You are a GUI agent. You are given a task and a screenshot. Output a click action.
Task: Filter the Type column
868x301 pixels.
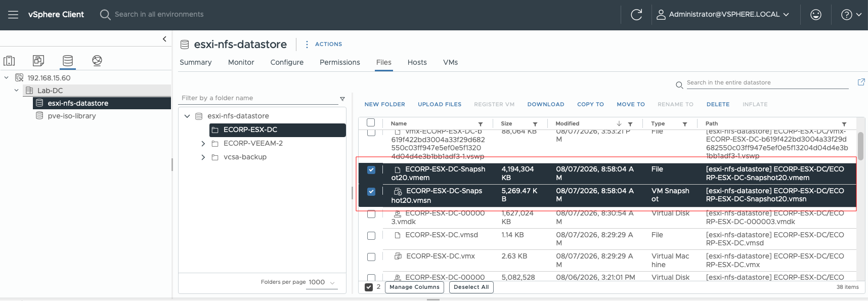coord(685,124)
